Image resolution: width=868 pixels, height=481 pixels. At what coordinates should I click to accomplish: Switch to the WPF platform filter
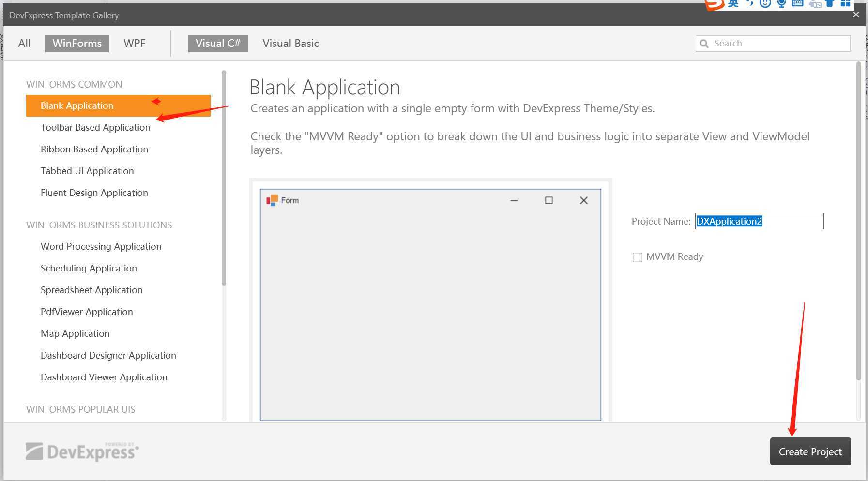pyautogui.click(x=135, y=43)
